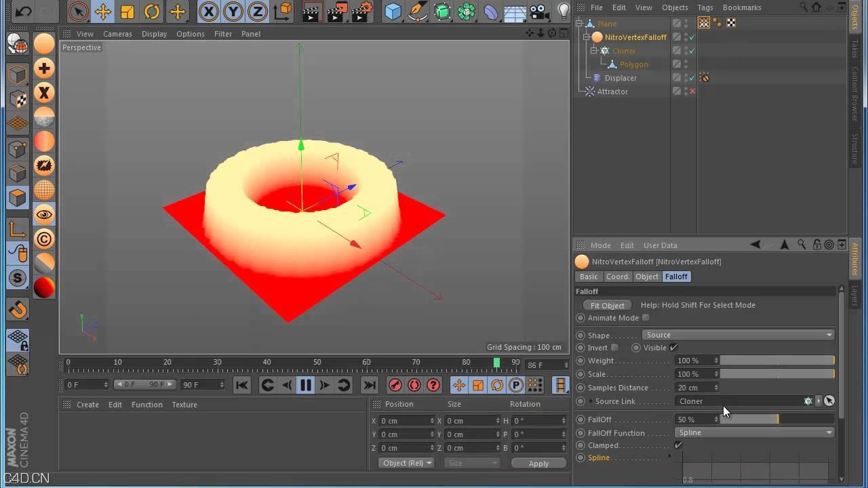This screenshot has height=488, width=868.
Task: Select the Move tool
Action: tap(104, 12)
